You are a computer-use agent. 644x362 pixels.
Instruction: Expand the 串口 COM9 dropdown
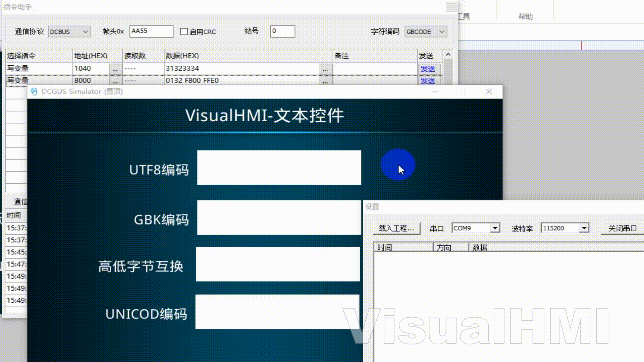[495, 228]
